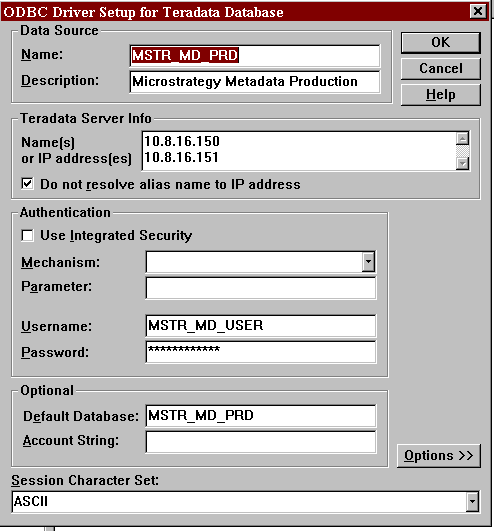
Task: Open Help for Teradata ODBC setup
Action: click(441, 95)
